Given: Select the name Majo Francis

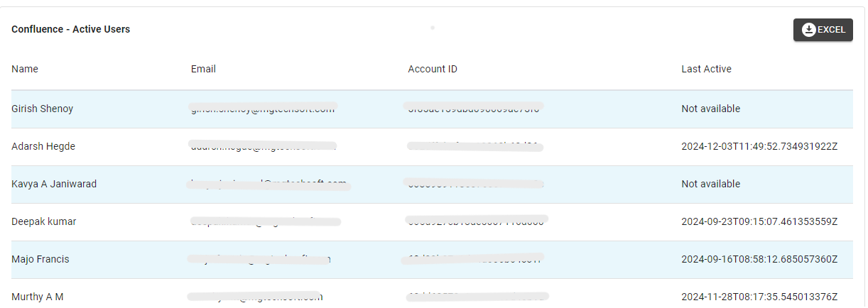Looking at the screenshot, I should coord(40,259).
